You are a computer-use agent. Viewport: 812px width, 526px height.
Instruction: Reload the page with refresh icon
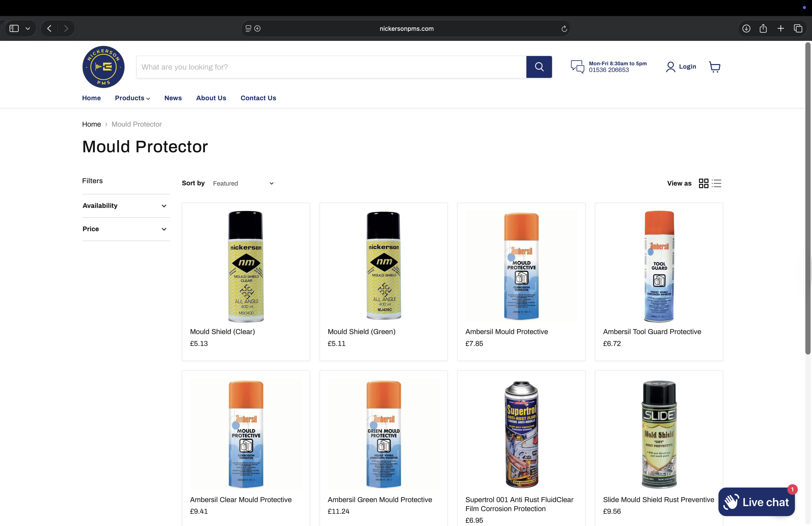pyautogui.click(x=564, y=29)
